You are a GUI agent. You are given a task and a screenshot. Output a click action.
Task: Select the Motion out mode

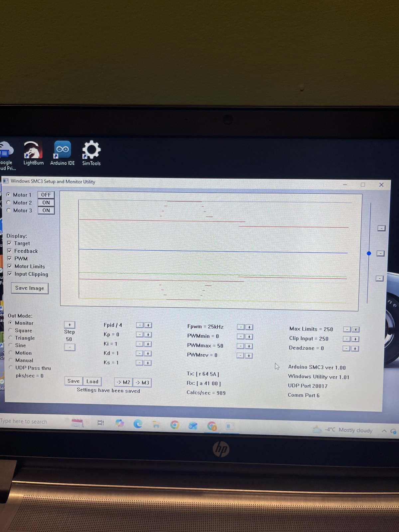11,352
